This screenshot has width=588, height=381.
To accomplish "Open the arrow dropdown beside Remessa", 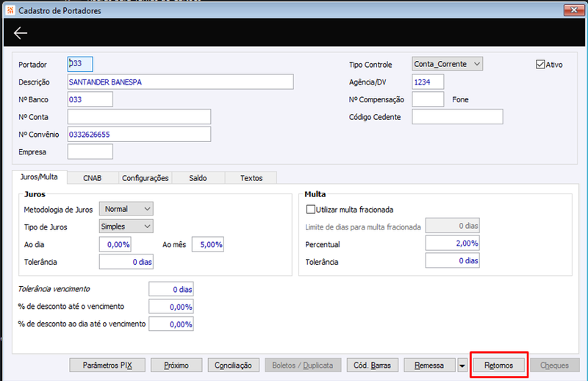I will [x=462, y=366].
